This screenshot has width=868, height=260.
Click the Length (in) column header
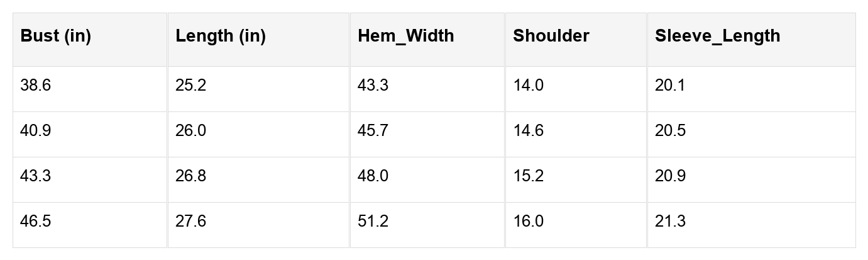click(x=221, y=37)
